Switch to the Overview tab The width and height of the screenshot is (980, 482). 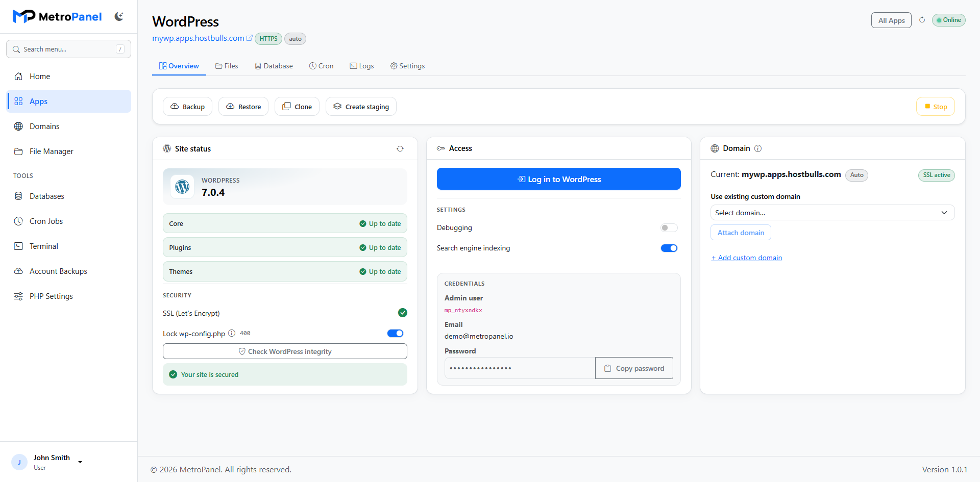tap(179, 66)
